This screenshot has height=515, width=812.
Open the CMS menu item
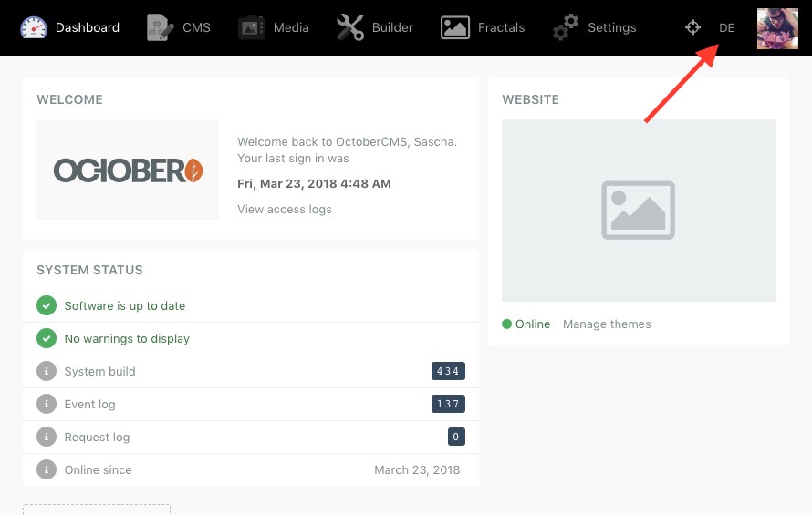[179, 27]
